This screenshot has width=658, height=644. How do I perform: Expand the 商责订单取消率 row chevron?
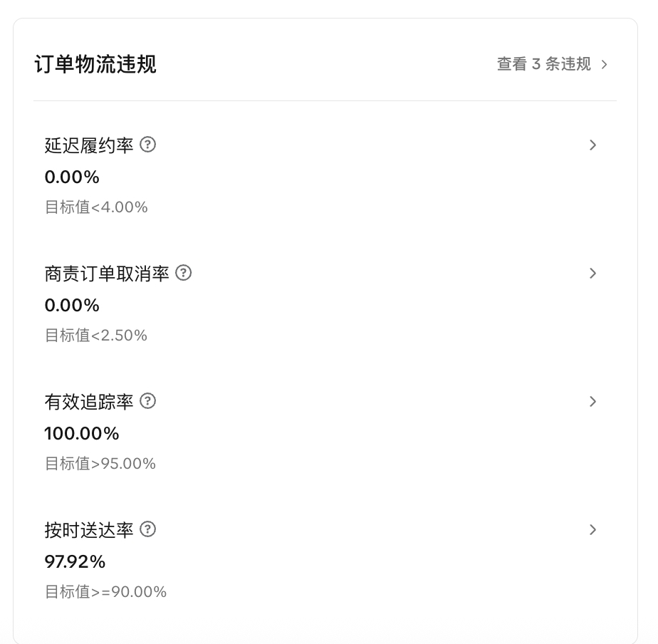pyautogui.click(x=592, y=274)
